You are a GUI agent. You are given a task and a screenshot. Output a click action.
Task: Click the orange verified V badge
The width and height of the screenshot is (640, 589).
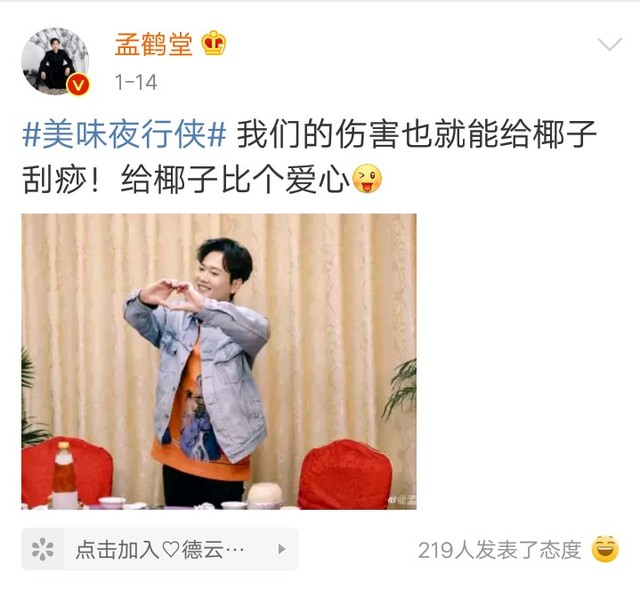(x=78, y=85)
